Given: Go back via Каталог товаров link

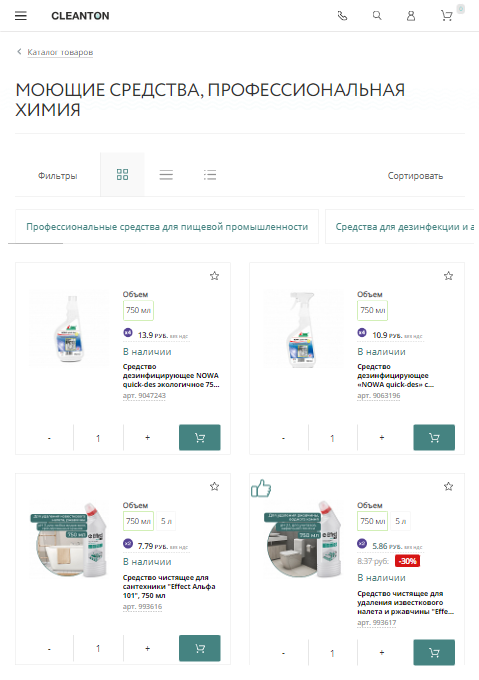Looking at the screenshot, I should [x=60, y=52].
